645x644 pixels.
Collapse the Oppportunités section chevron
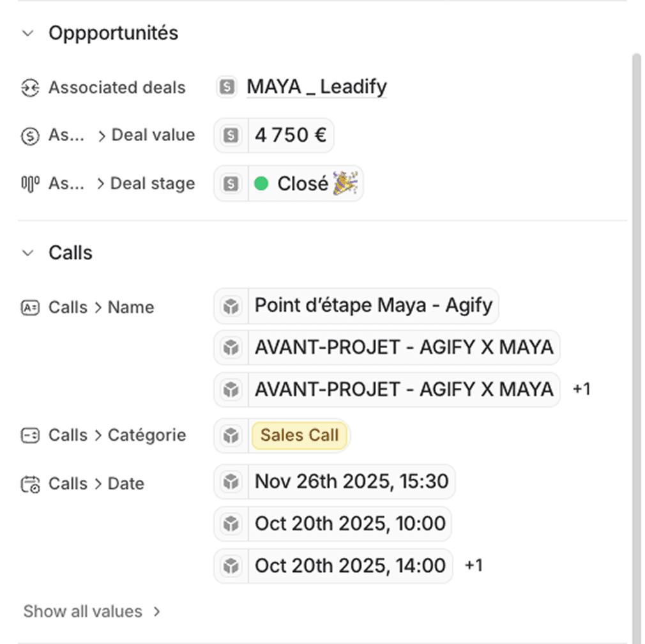click(27, 33)
